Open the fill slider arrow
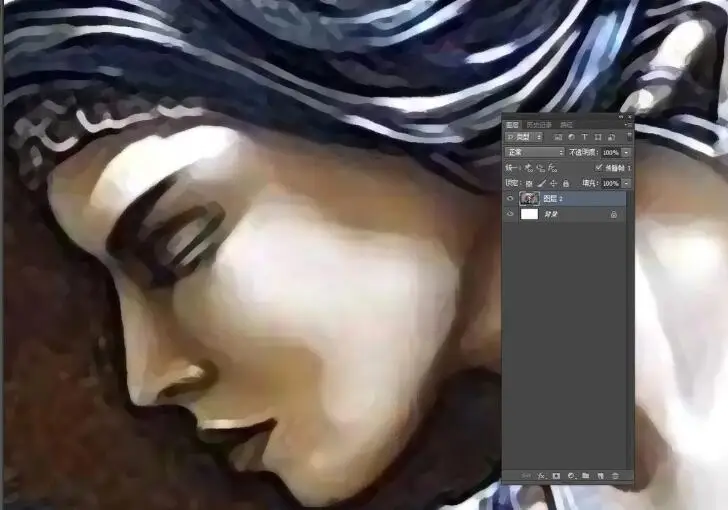 coord(626,183)
